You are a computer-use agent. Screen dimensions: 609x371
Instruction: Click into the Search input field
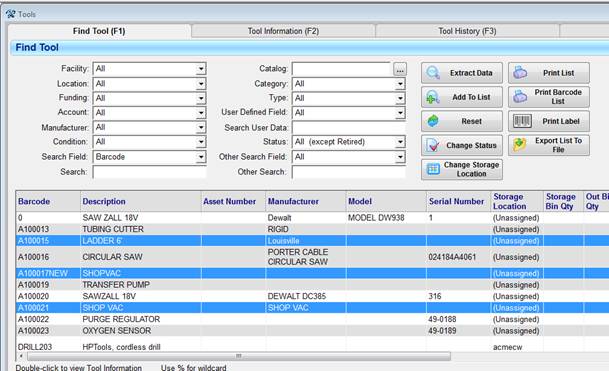(150, 172)
